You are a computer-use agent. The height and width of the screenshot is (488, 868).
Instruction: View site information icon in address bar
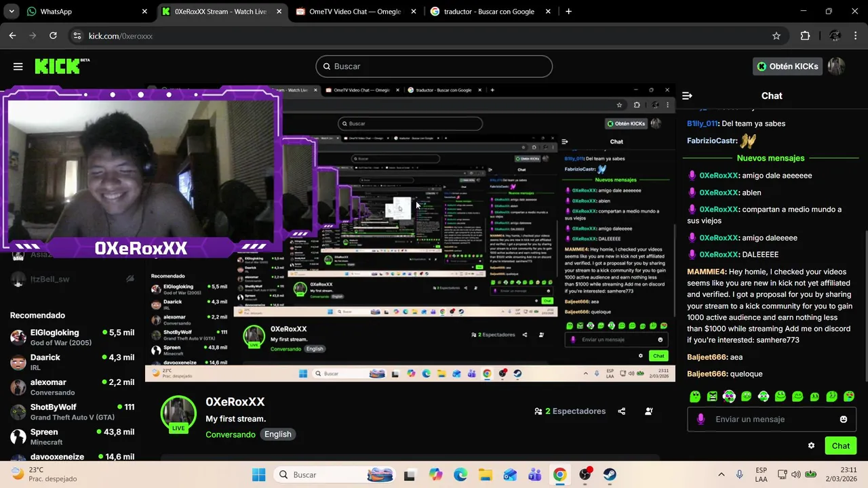[x=77, y=36]
